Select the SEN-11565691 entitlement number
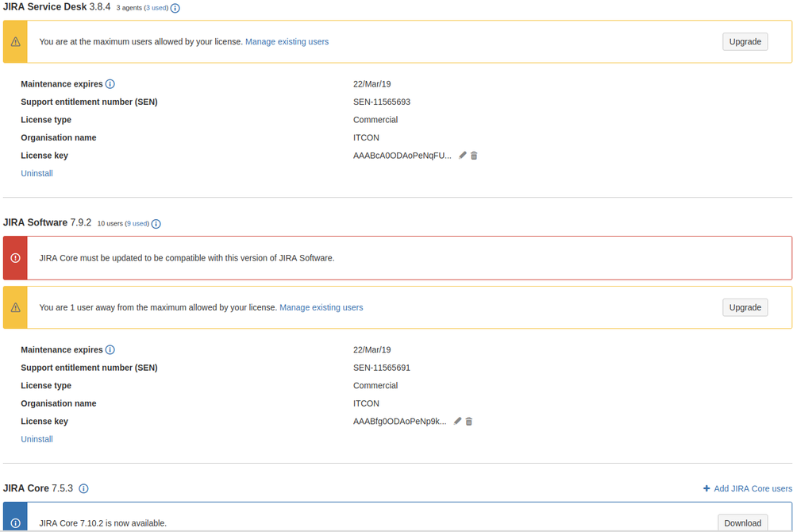The height and width of the screenshot is (532, 793). 382,368
